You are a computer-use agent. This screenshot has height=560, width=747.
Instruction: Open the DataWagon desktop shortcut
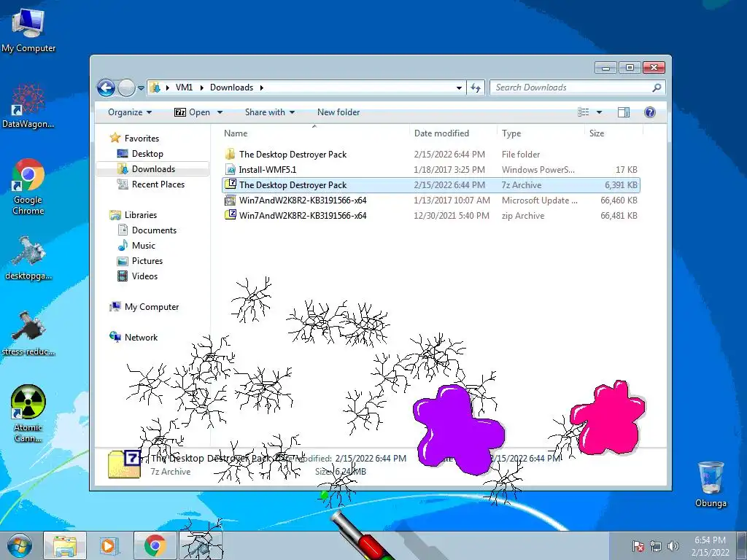(28, 106)
